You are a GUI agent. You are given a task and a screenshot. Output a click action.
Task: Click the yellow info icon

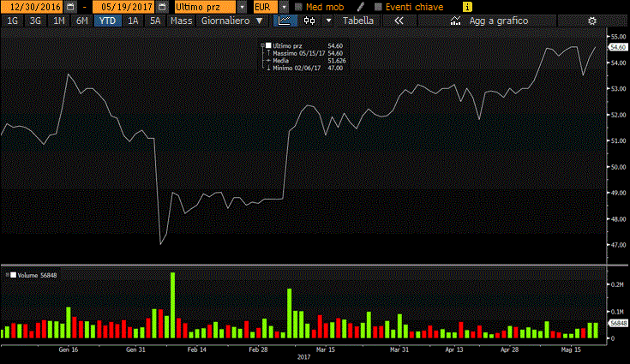click(x=466, y=6)
